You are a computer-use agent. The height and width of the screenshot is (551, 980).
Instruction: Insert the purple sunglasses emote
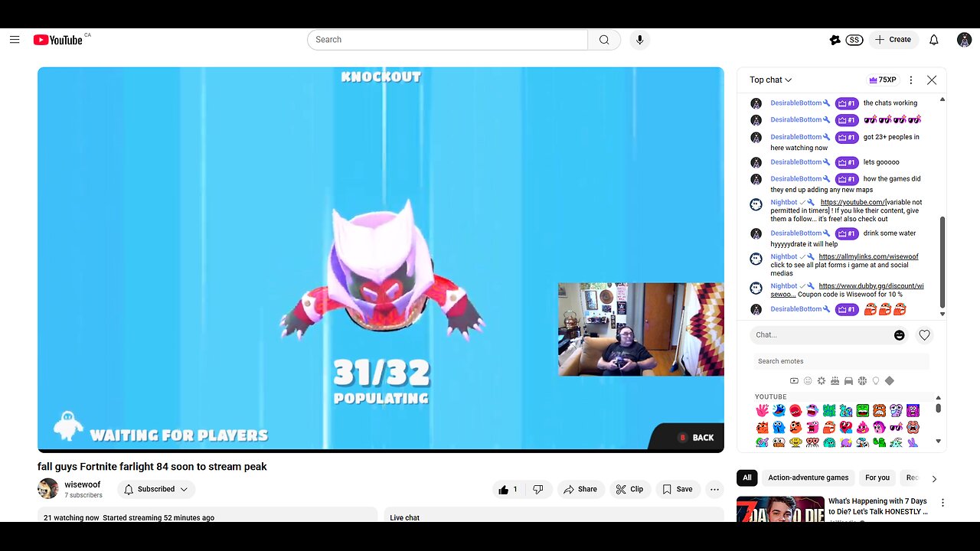point(897,427)
